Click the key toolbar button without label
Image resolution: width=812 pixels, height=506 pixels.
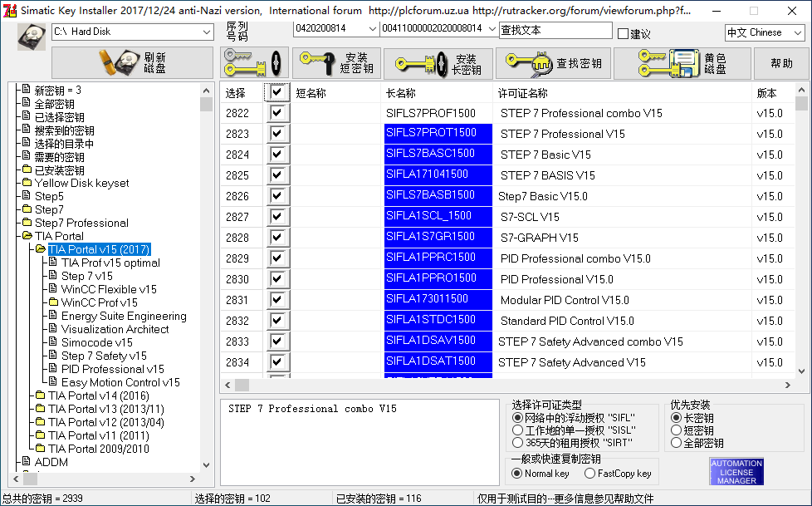point(254,63)
